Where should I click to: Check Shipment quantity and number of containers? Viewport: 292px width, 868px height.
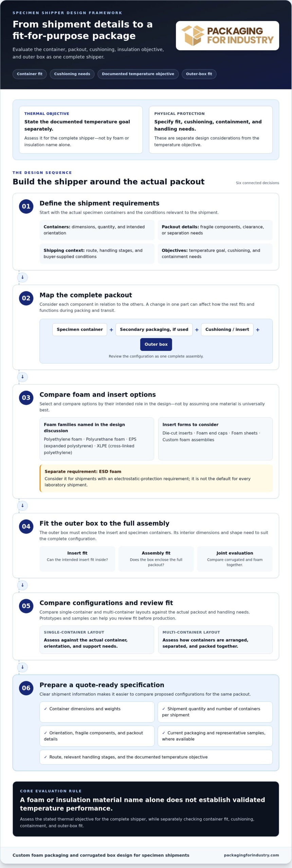[215, 711]
